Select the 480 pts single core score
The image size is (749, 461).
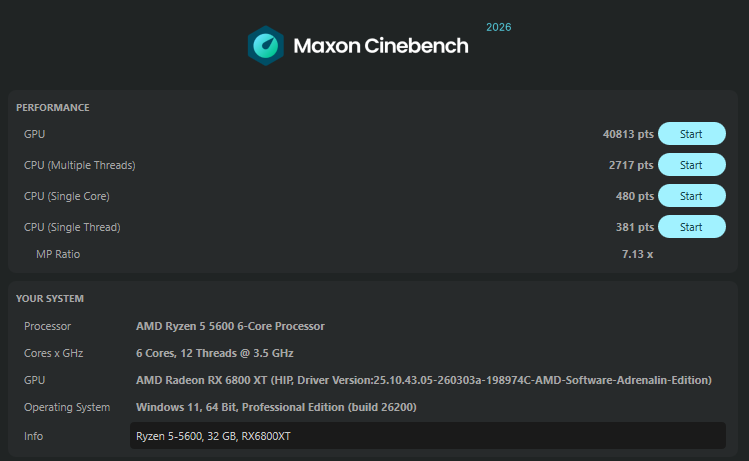pos(634,196)
